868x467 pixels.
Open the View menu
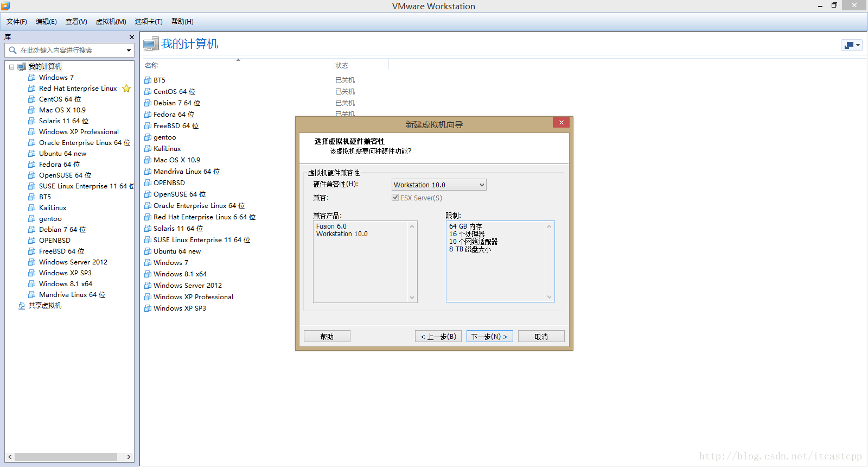pos(76,22)
